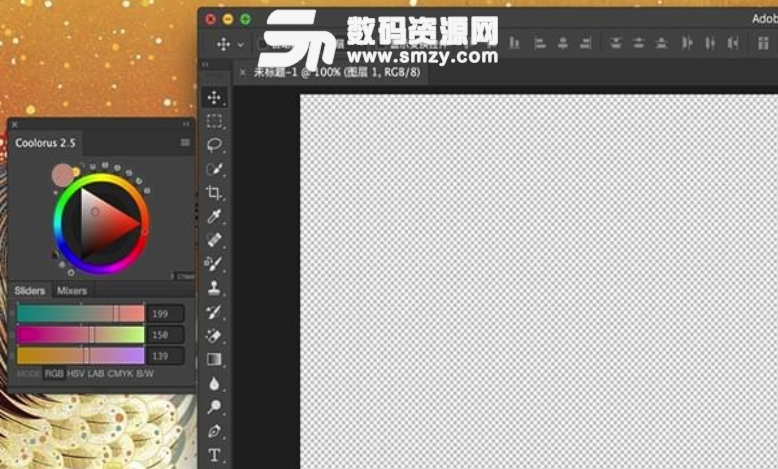Select the Pen tool

click(214, 431)
